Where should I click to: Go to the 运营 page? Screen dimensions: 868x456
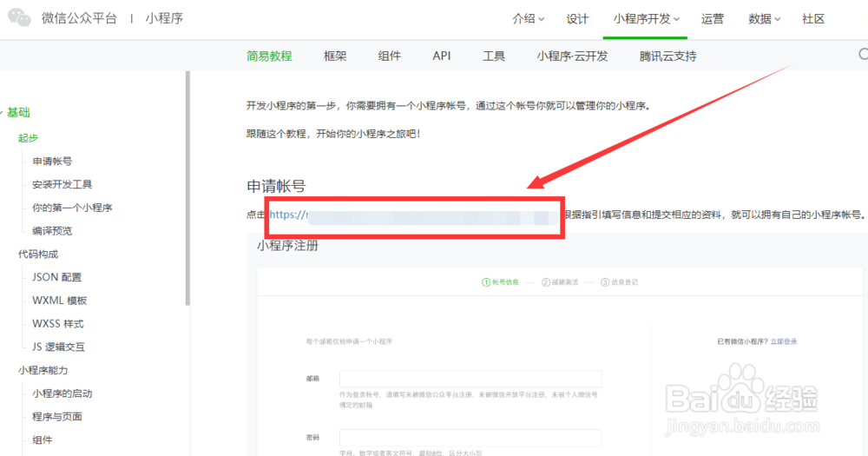coord(712,19)
